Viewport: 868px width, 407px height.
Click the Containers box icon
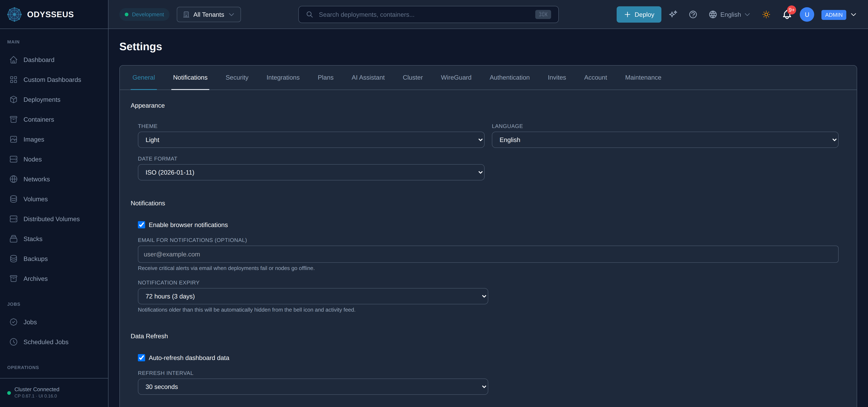[14, 119]
